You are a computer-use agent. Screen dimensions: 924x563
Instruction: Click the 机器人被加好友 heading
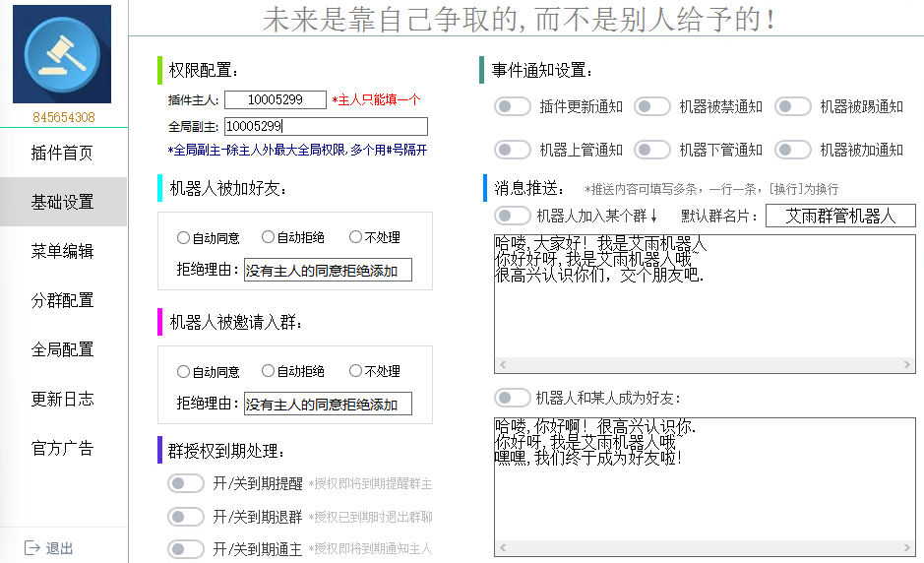pos(227,189)
